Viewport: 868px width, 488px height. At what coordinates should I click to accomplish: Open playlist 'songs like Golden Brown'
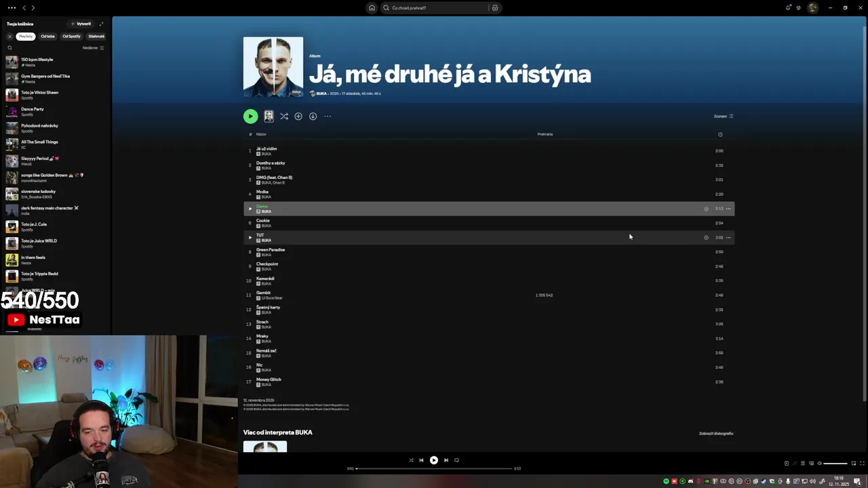click(x=56, y=178)
